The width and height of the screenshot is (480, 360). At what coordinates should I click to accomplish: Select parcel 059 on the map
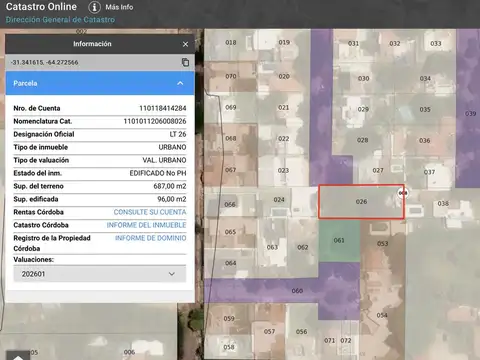[229, 319]
